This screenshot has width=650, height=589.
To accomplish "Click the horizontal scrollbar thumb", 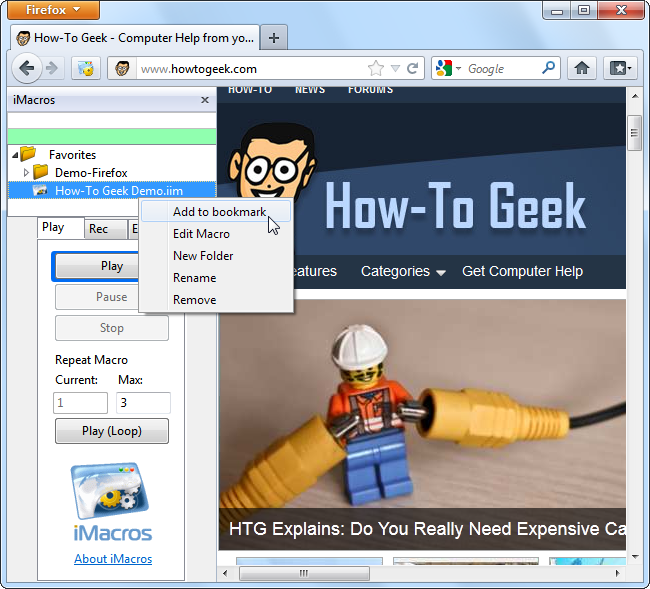I will click(304, 574).
